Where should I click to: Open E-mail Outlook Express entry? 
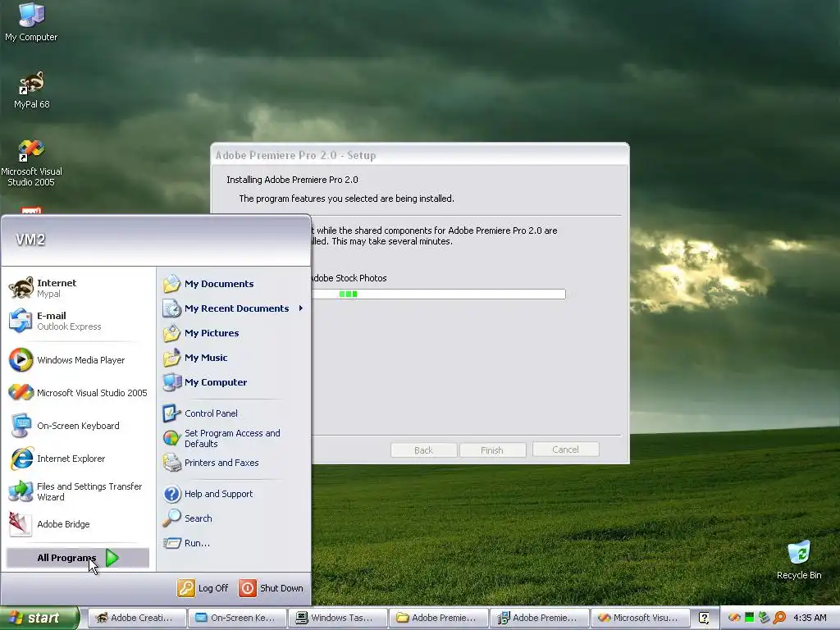click(x=78, y=321)
